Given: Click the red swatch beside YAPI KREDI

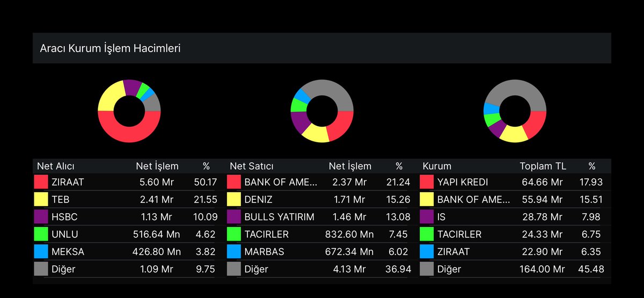Looking at the screenshot, I should [427, 182].
